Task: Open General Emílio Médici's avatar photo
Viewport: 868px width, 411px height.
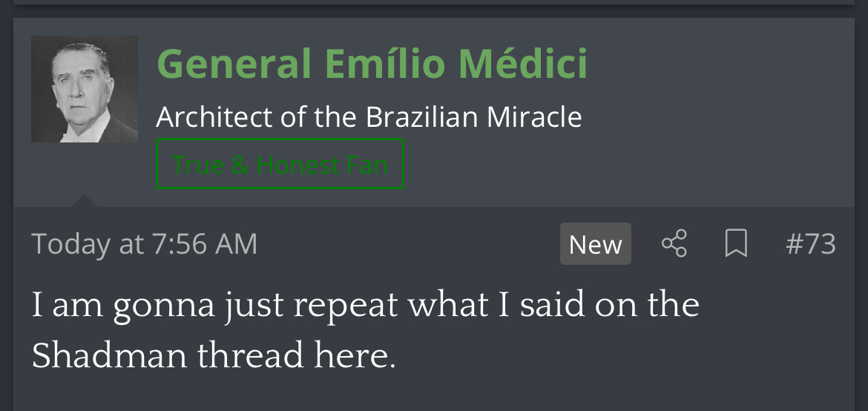Action: 85,89
